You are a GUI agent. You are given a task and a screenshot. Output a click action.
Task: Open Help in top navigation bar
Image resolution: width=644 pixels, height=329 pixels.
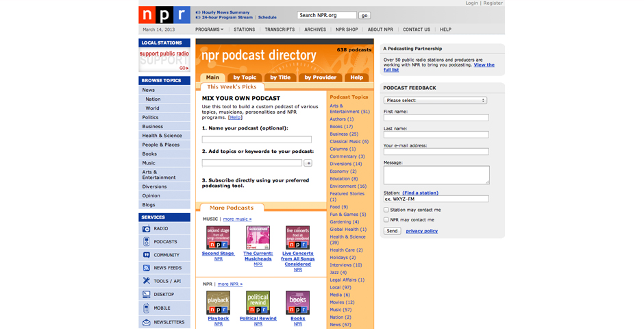[x=445, y=29]
